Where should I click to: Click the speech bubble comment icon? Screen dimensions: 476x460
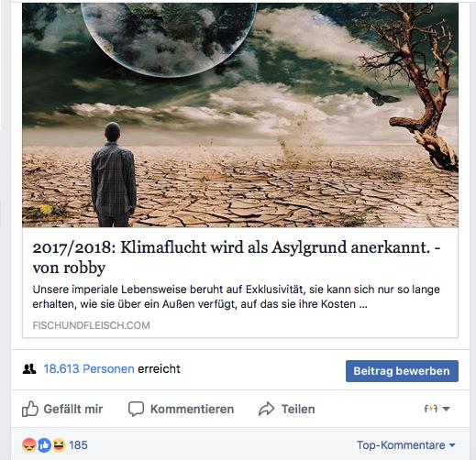tap(136, 409)
